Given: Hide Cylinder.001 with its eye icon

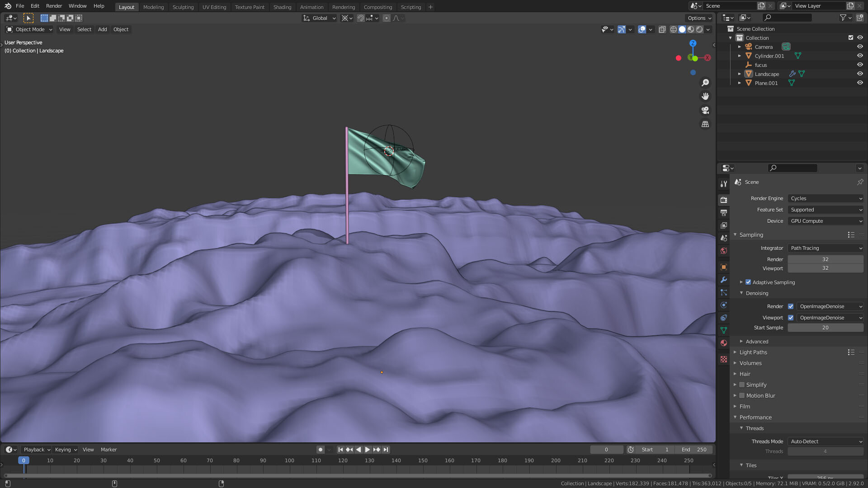Looking at the screenshot, I should point(860,56).
